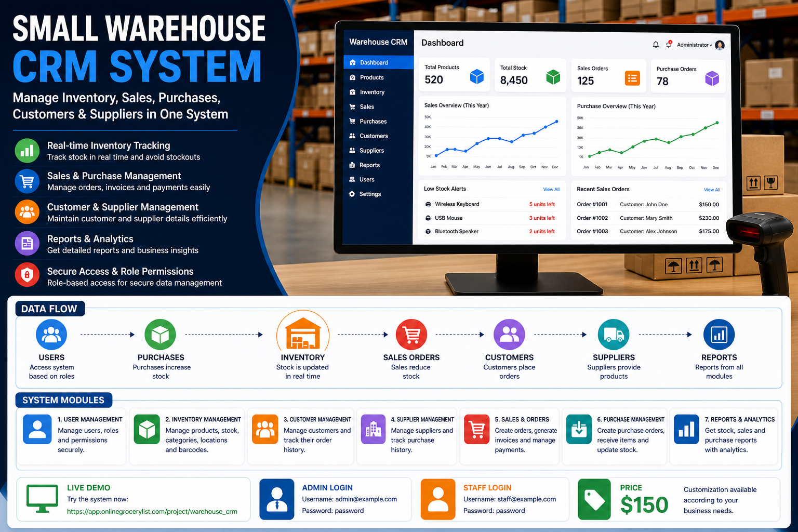Open the alert icon with red badge
Image resolution: width=798 pixels, height=532 pixels.
669,44
